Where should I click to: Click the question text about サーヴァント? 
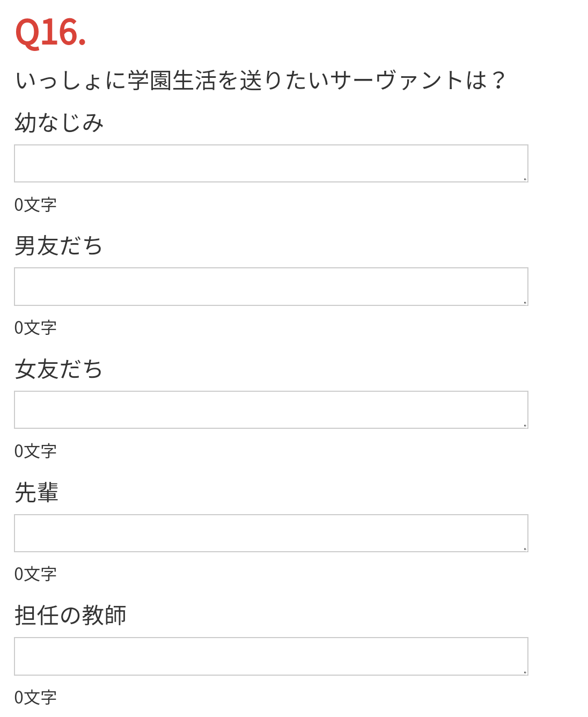[260, 81]
